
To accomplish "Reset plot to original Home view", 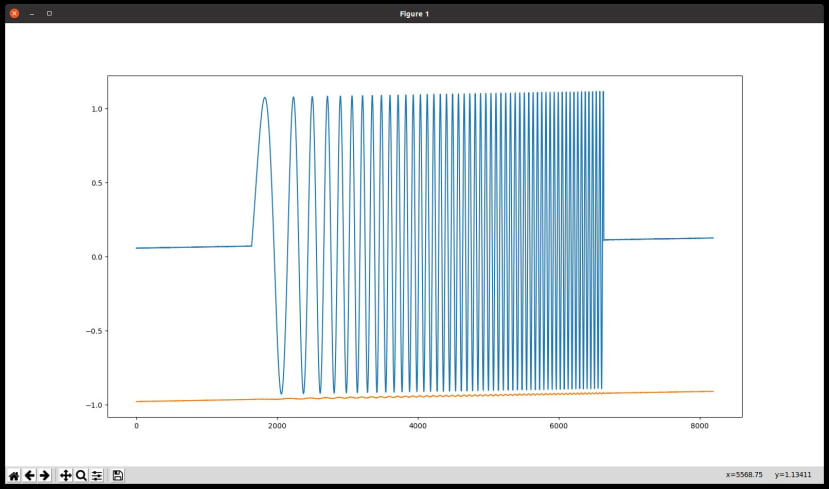I will pyautogui.click(x=14, y=475).
